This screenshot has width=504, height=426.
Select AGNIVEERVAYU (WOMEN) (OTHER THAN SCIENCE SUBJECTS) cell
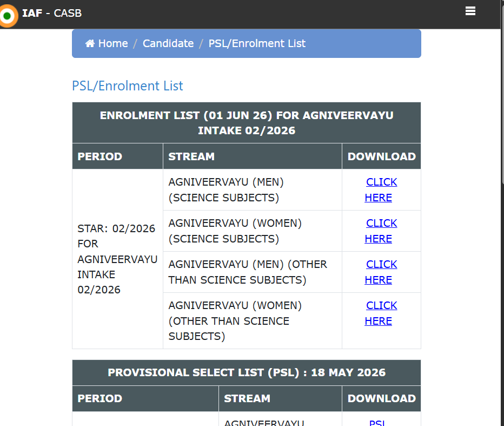[x=253, y=321]
